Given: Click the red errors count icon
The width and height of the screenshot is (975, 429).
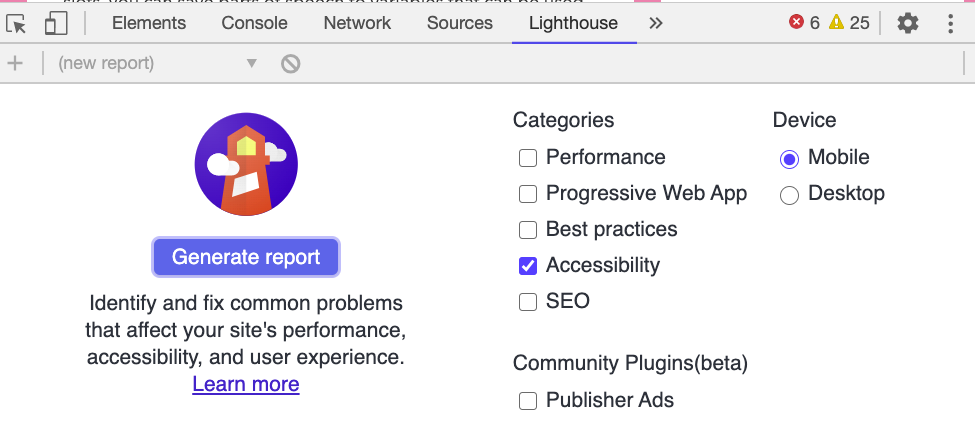Looking at the screenshot, I should click(796, 22).
